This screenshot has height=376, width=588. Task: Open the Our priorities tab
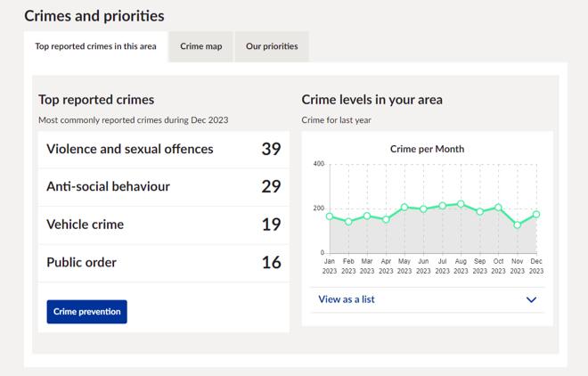[x=272, y=46]
